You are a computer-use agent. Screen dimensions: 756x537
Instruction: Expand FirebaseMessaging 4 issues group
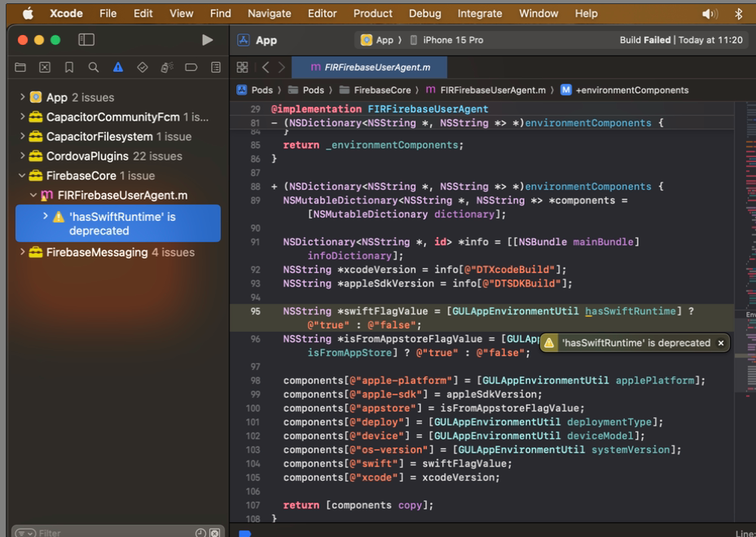coord(22,252)
